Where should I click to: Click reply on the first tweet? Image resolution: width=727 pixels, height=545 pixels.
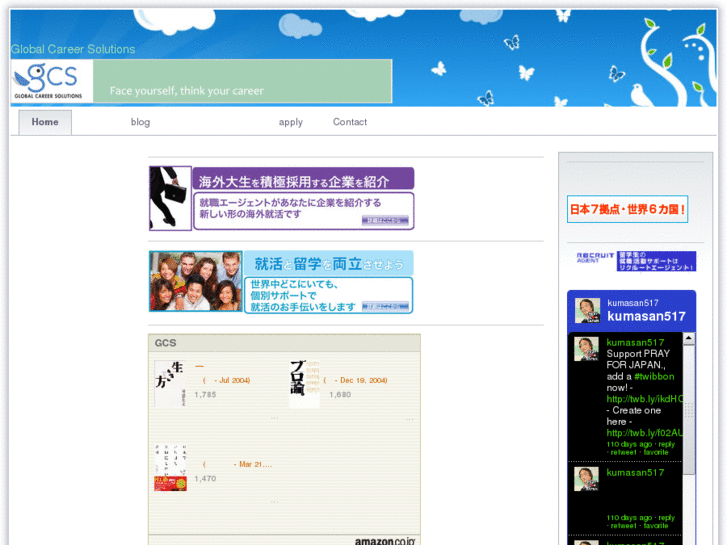(667, 444)
